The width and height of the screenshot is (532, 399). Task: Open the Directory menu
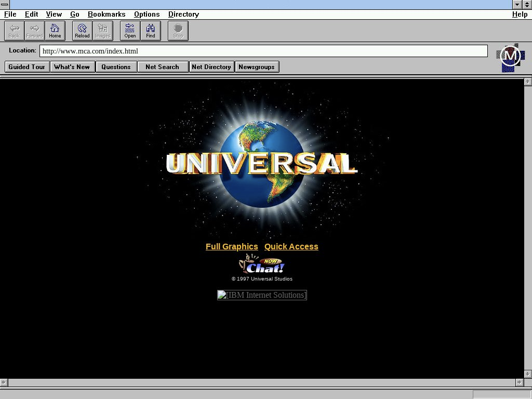click(x=183, y=15)
